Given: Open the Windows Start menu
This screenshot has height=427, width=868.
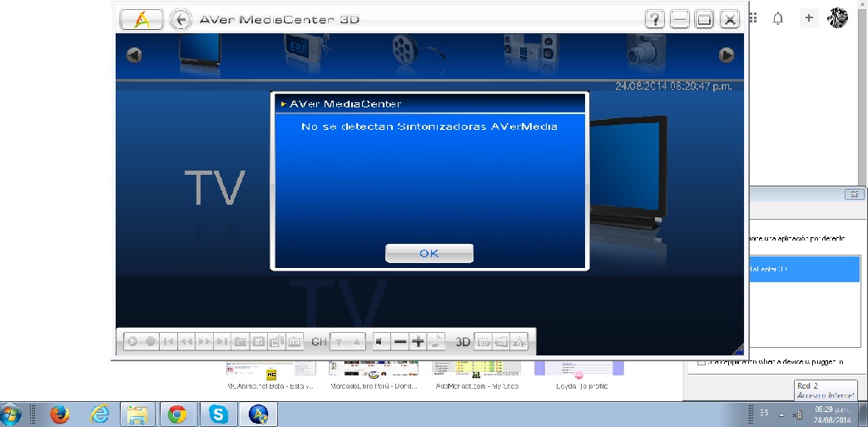Looking at the screenshot, I should click(10, 415).
